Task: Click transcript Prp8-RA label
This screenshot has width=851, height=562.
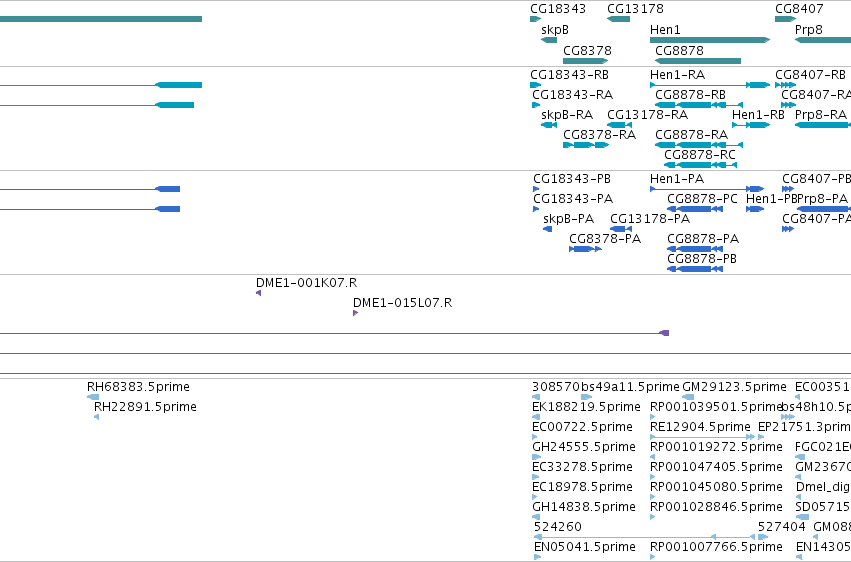Action: tap(821, 115)
